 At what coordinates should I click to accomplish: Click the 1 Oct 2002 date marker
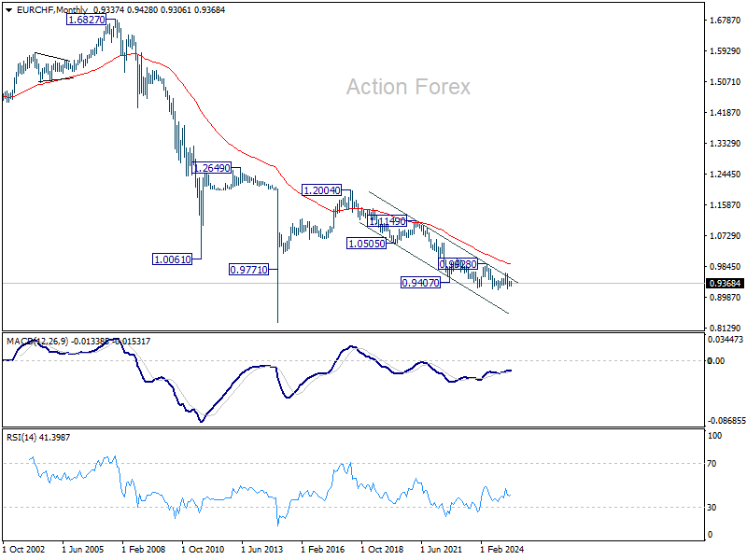(x=24, y=549)
